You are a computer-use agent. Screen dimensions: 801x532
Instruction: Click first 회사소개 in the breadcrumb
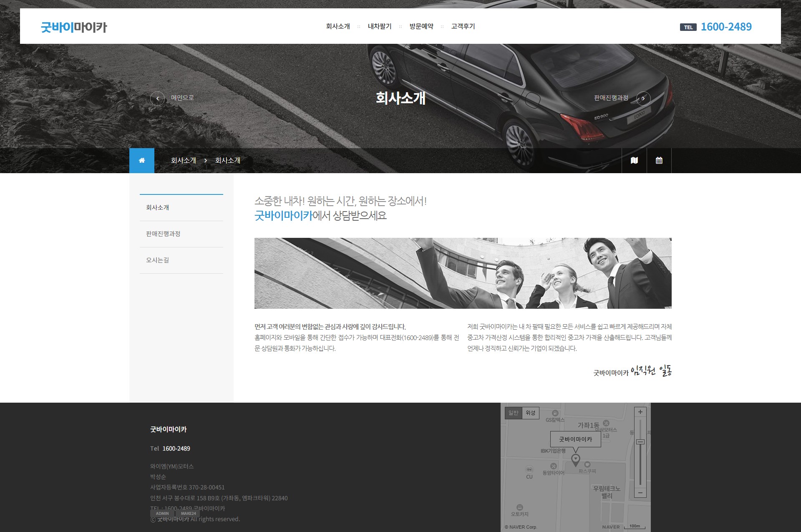point(184,160)
